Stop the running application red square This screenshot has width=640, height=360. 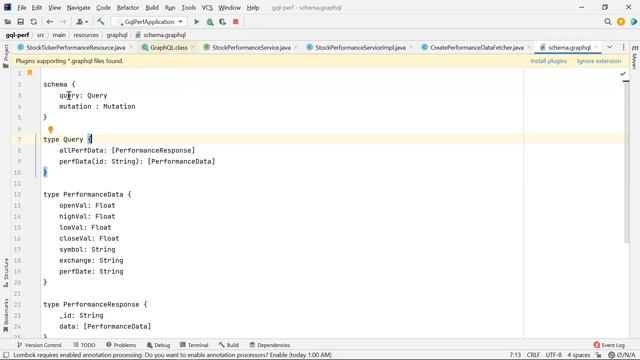pos(236,22)
